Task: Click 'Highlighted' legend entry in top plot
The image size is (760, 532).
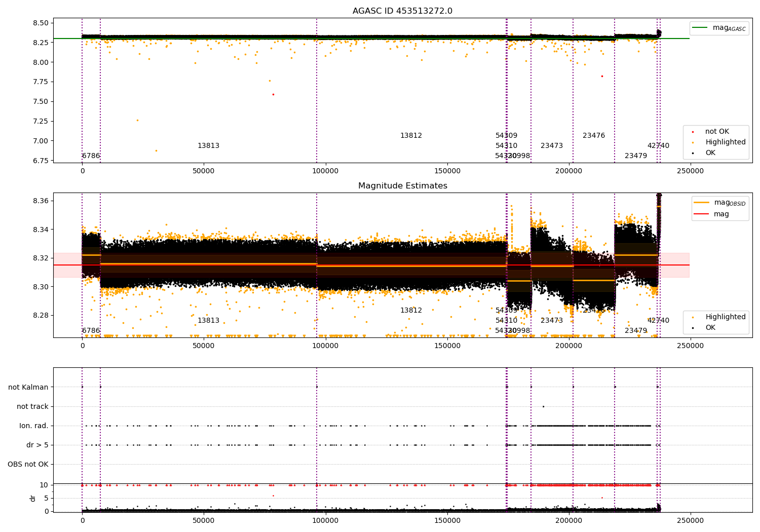Action: [718, 142]
